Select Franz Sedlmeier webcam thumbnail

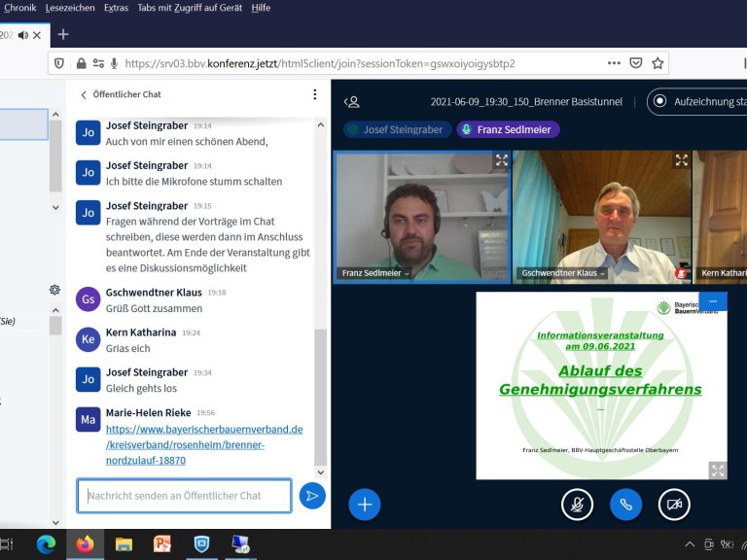tap(421, 217)
